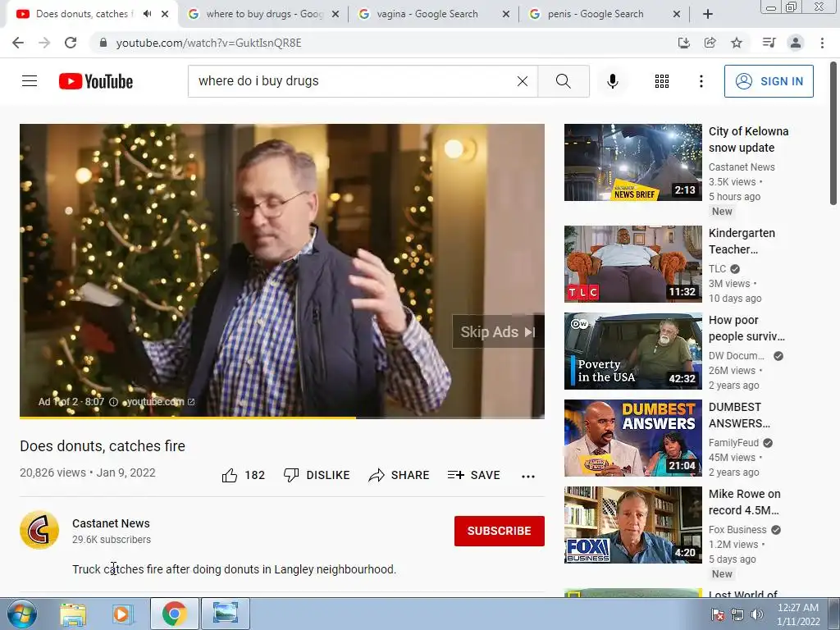
Task: Open a new browser tab
Action: [x=708, y=14]
